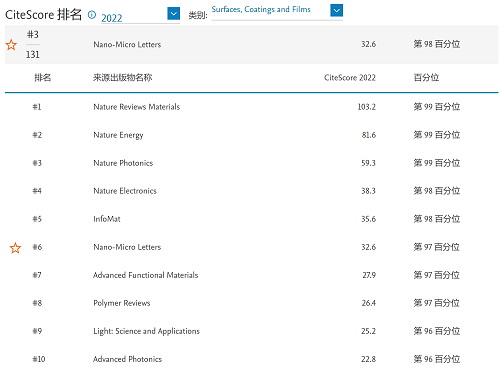Image resolution: width=500 pixels, height=375 pixels.
Task: Click rank number #7
Action: [37, 275]
